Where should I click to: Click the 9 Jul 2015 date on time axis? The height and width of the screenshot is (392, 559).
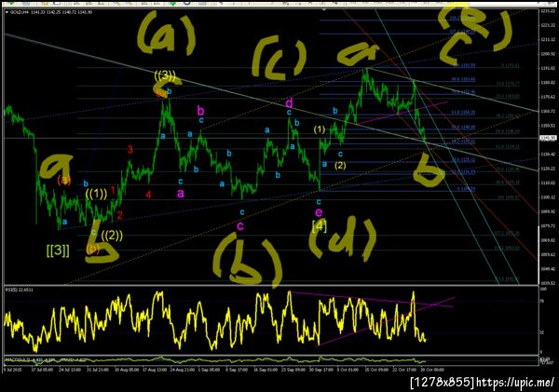pos(13,370)
